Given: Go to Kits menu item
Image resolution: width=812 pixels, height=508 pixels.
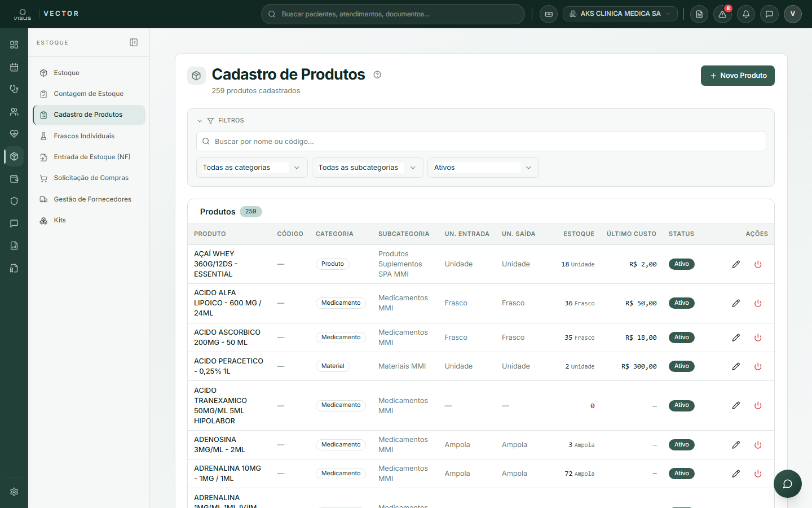Looking at the screenshot, I should tap(89, 220).
